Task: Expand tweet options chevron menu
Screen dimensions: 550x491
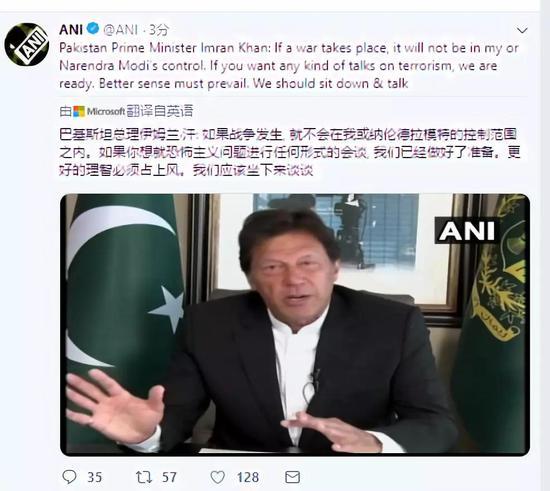Action: coord(522,31)
